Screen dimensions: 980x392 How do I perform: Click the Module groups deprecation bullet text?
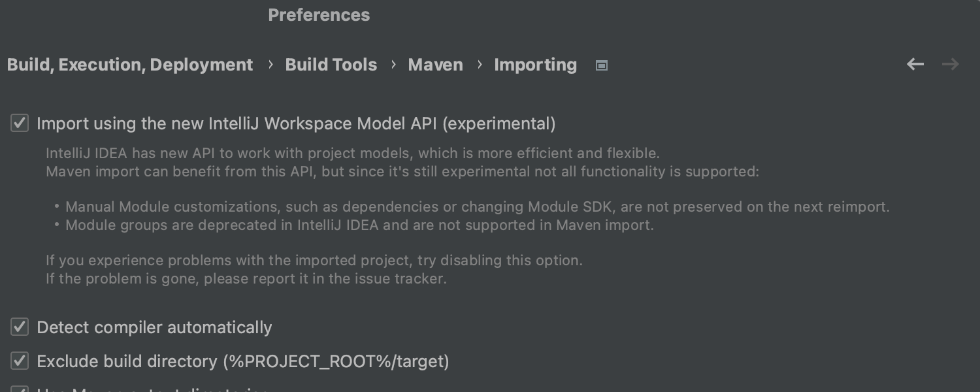tap(359, 225)
